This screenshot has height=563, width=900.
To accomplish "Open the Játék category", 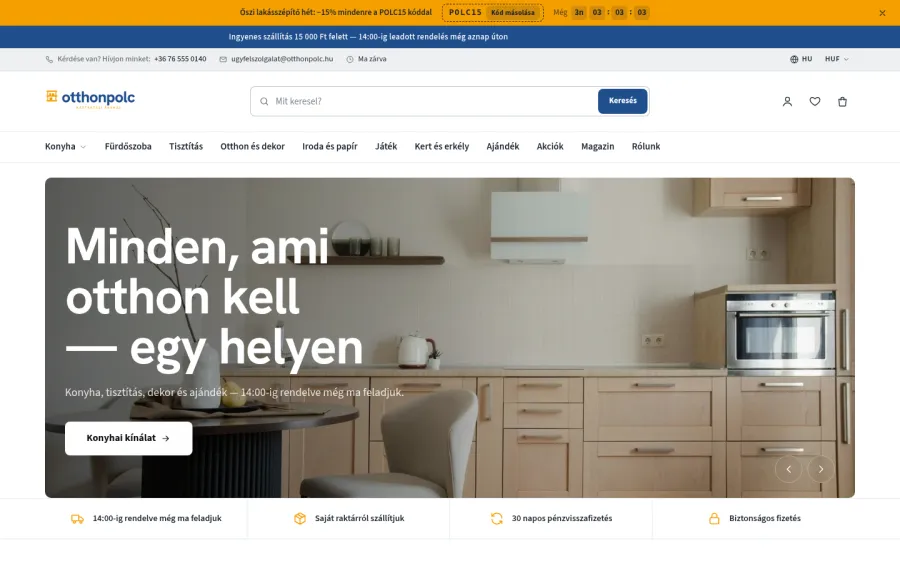I will click(x=386, y=146).
